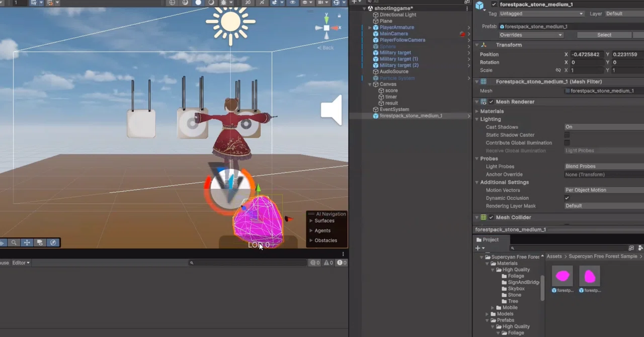Open Motion Vectors Per Object Motion dropdown
This screenshot has height=337, width=644.
tap(604, 190)
